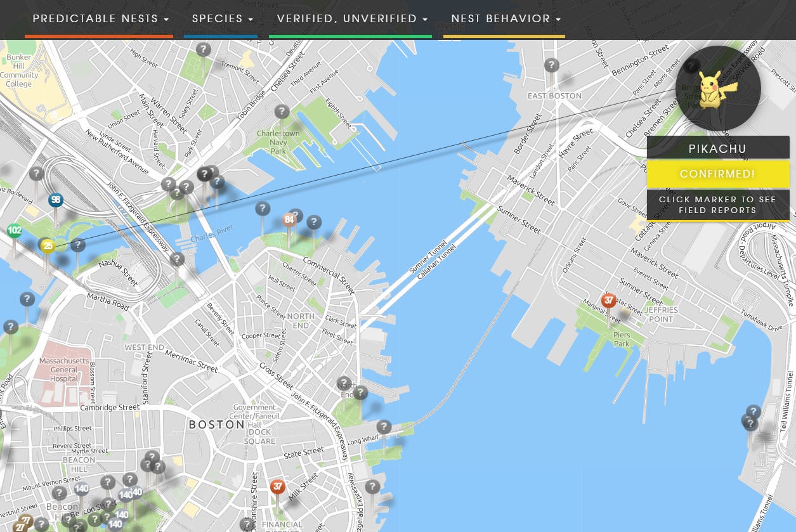Click the Pikachu name label
This screenshot has height=532, width=796.
(x=717, y=149)
